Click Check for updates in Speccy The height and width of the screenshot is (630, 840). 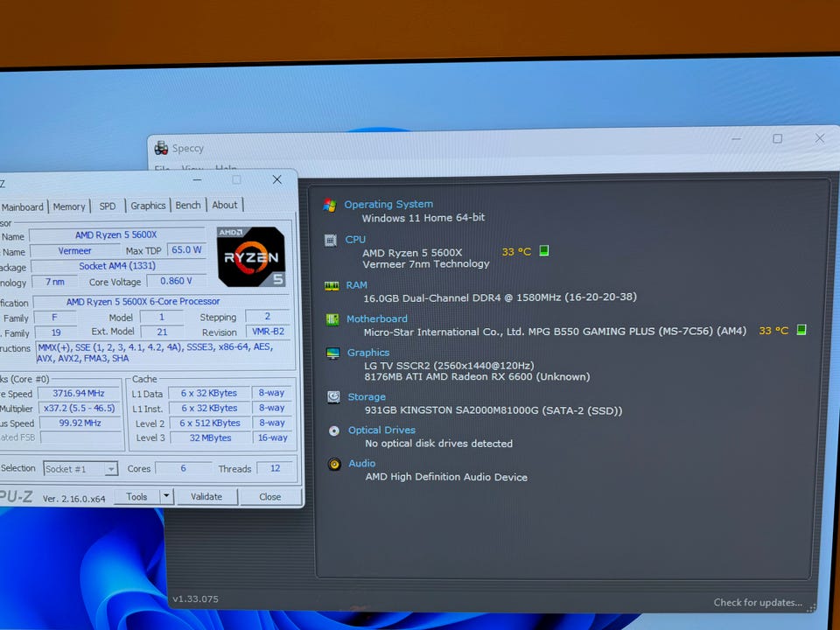click(758, 603)
